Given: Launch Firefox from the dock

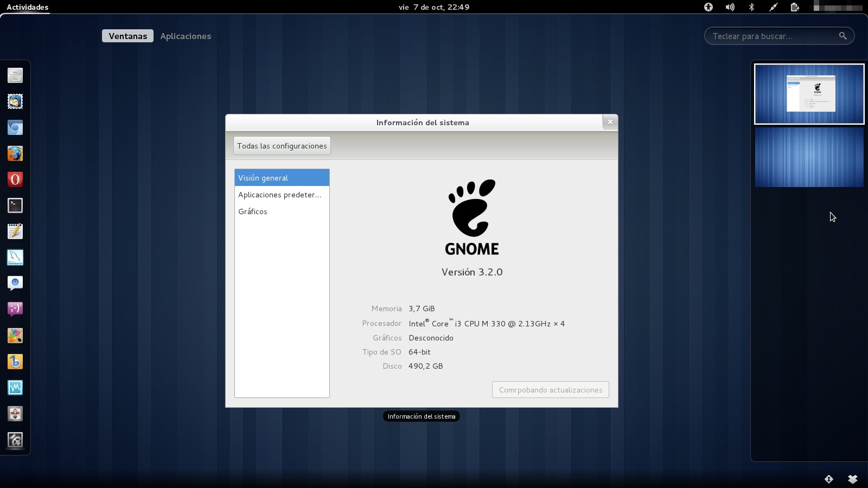Looking at the screenshot, I should pos(14,153).
